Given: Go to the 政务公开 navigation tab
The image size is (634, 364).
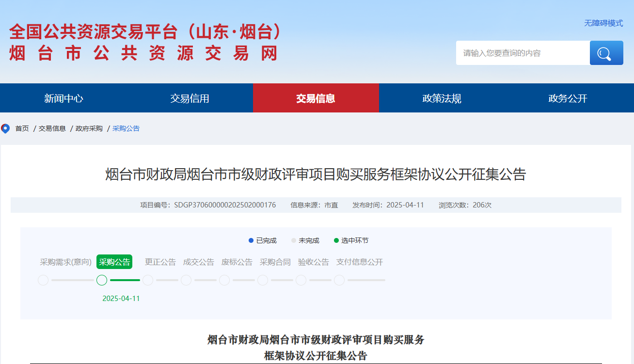Looking at the screenshot, I should coord(568,98).
